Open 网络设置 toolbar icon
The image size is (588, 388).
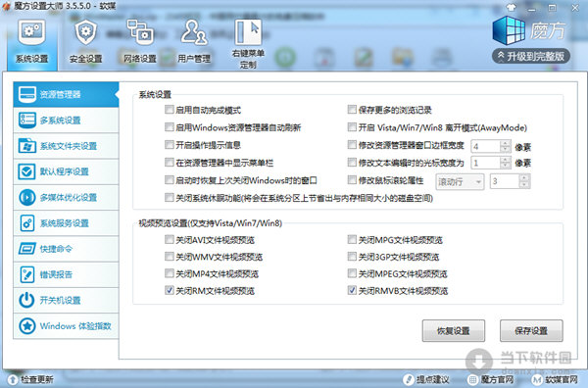point(140,42)
